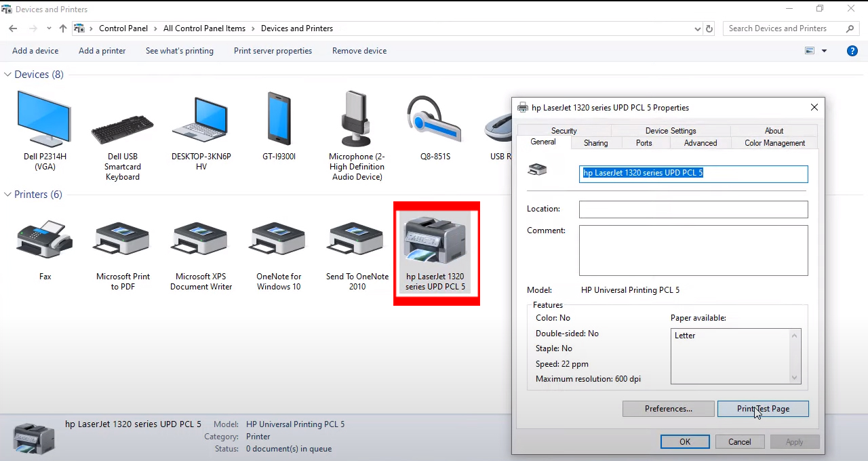Click the change view icon in toolbar
The width and height of the screenshot is (868, 461).
(809, 51)
